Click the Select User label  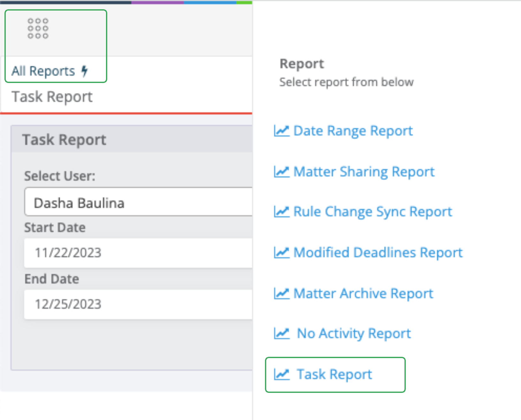tap(60, 176)
